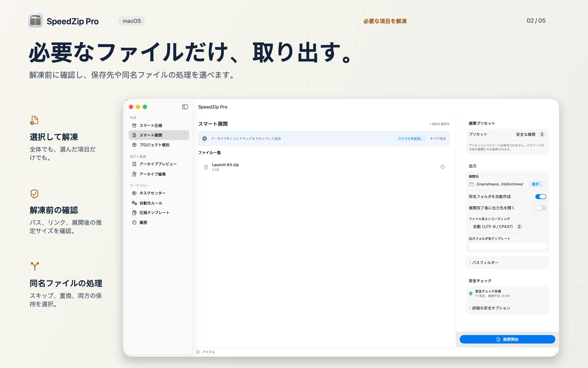The width and height of the screenshot is (588, 368).
Task: Click the Launch Kit.zip file icon
Action: pyautogui.click(x=206, y=167)
